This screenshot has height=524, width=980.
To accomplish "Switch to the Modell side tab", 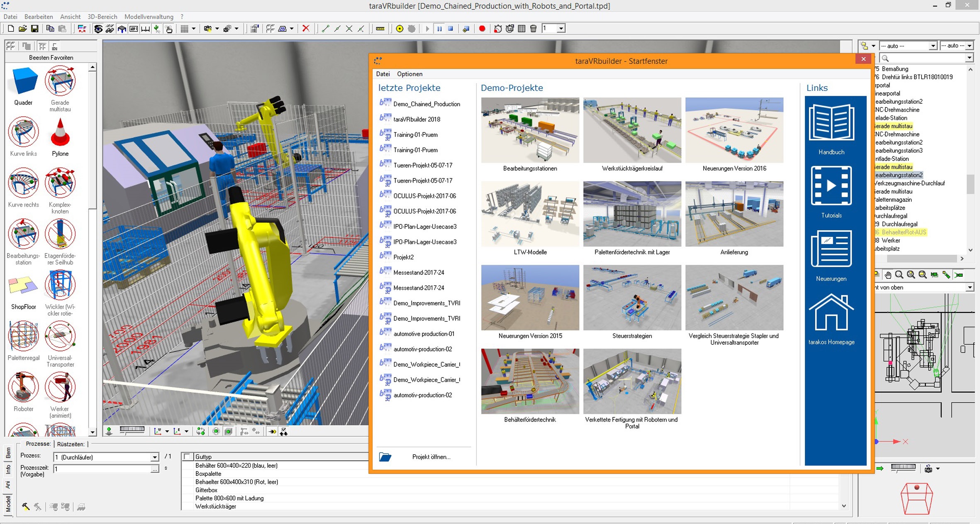I will (x=8, y=505).
